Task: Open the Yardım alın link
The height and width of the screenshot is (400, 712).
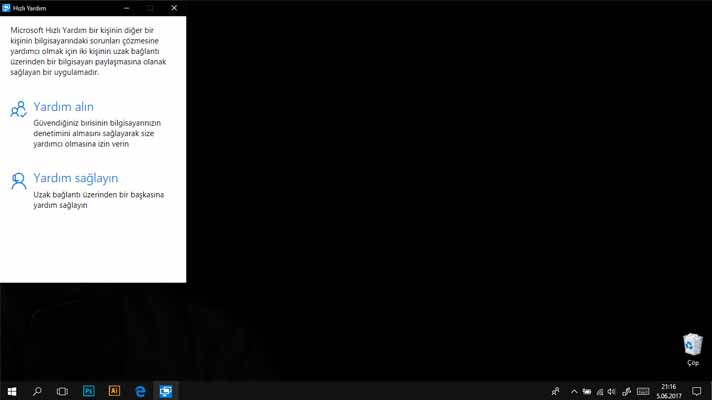Action: pyautogui.click(x=63, y=107)
